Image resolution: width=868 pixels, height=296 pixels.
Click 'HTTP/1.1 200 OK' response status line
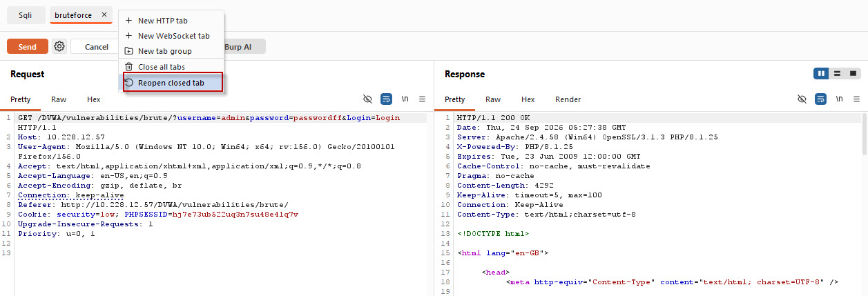tap(493, 118)
